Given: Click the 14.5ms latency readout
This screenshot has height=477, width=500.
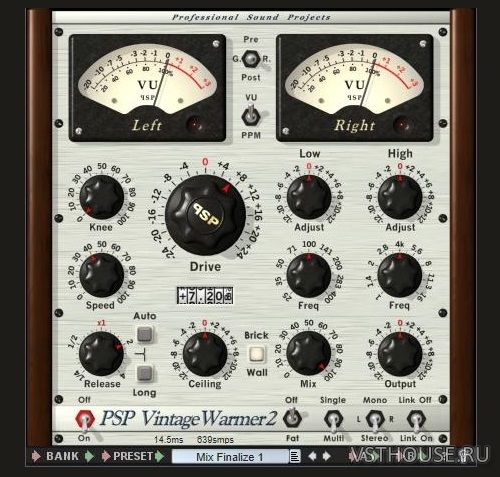Looking at the screenshot, I should pos(168,440).
